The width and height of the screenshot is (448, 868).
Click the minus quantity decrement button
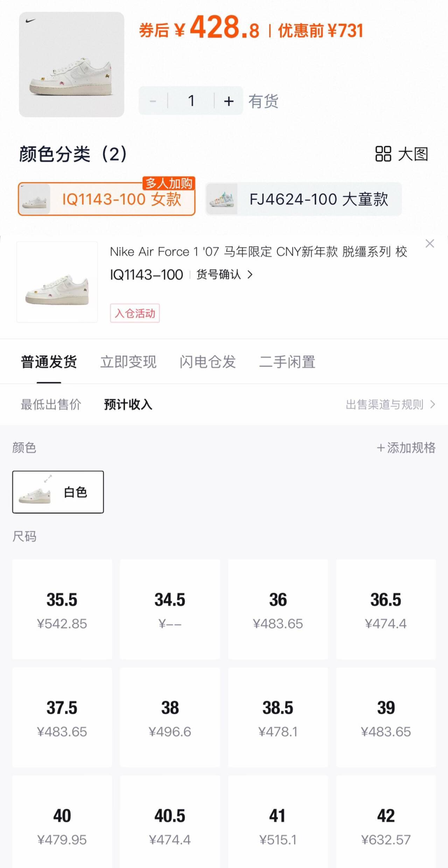[153, 101]
